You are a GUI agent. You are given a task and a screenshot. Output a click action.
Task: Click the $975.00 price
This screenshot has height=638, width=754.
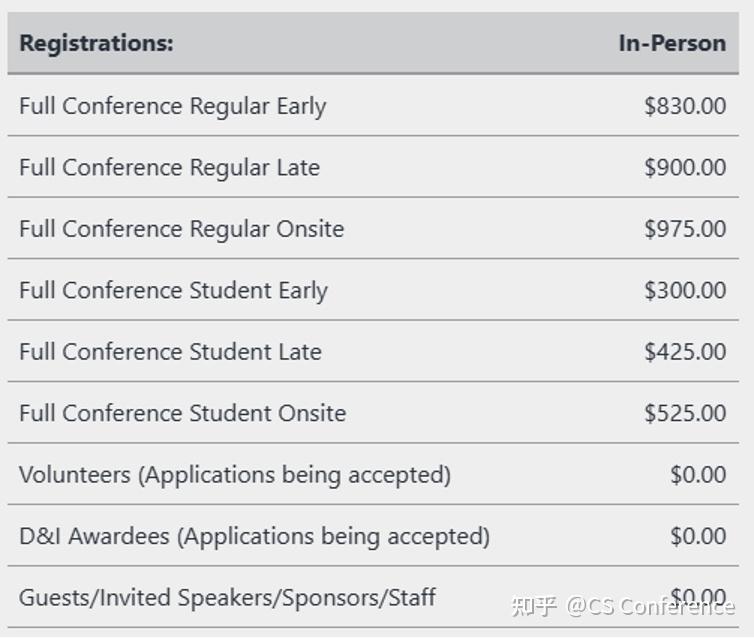(685, 229)
